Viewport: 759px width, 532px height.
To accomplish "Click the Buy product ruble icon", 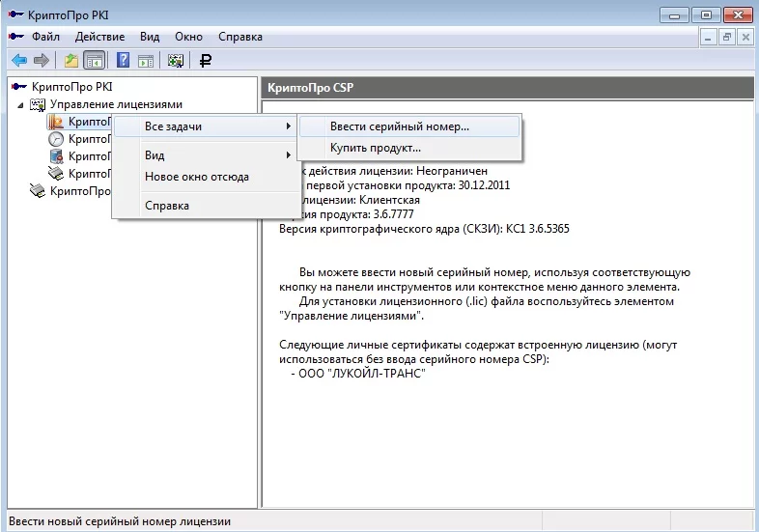I will click(x=206, y=61).
